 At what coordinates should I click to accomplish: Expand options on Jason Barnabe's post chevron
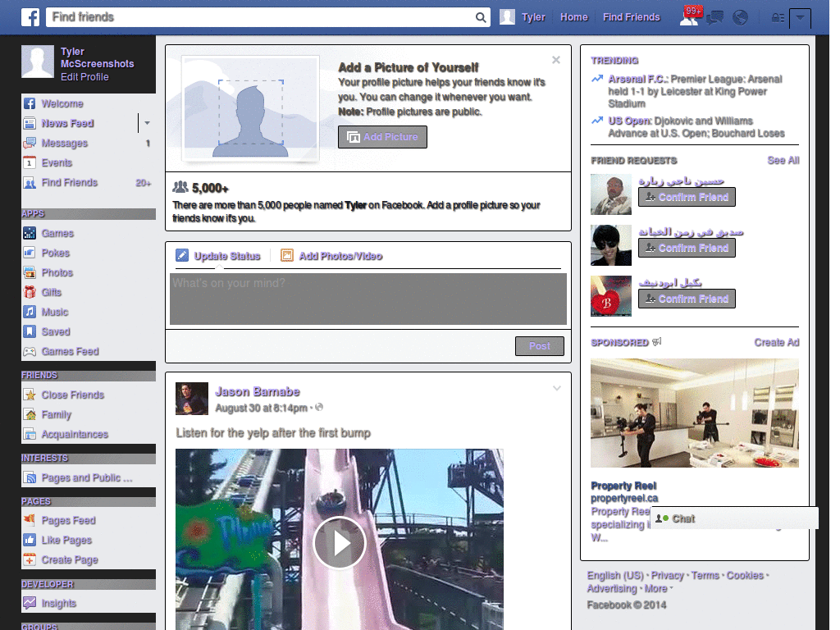point(557,388)
